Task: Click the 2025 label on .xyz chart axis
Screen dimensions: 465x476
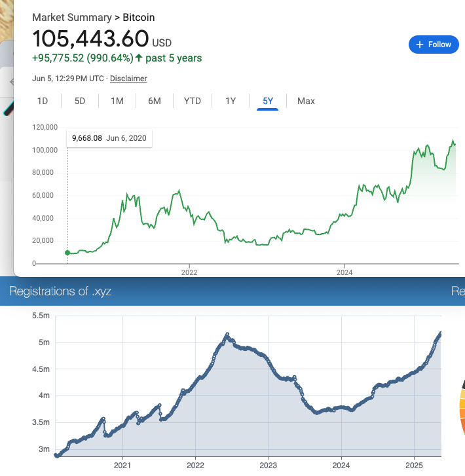Action: click(415, 466)
